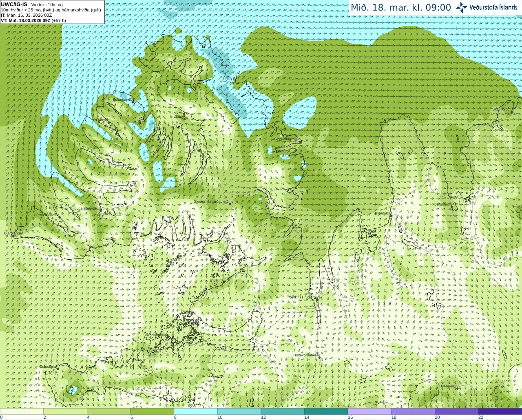The height and width of the screenshot is (420, 522).
Task: Select the Hveravellir station label
Action: (448, 386)
